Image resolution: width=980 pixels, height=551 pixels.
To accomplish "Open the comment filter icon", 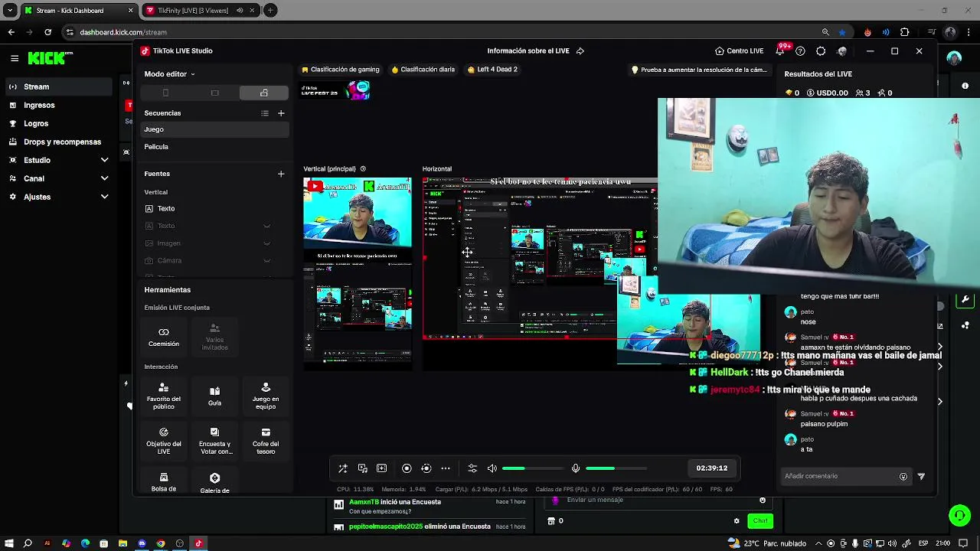I will pyautogui.click(x=921, y=476).
